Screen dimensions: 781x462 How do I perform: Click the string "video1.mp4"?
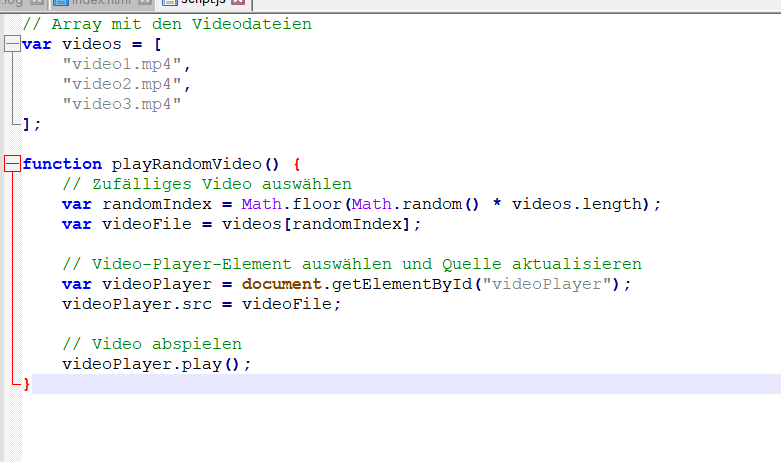pyautogui.click(x=122, y=64)
